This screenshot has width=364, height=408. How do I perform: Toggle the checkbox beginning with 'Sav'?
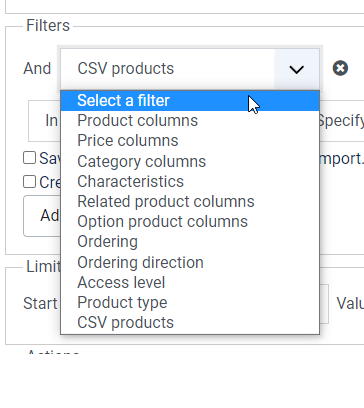coord(29,158)
